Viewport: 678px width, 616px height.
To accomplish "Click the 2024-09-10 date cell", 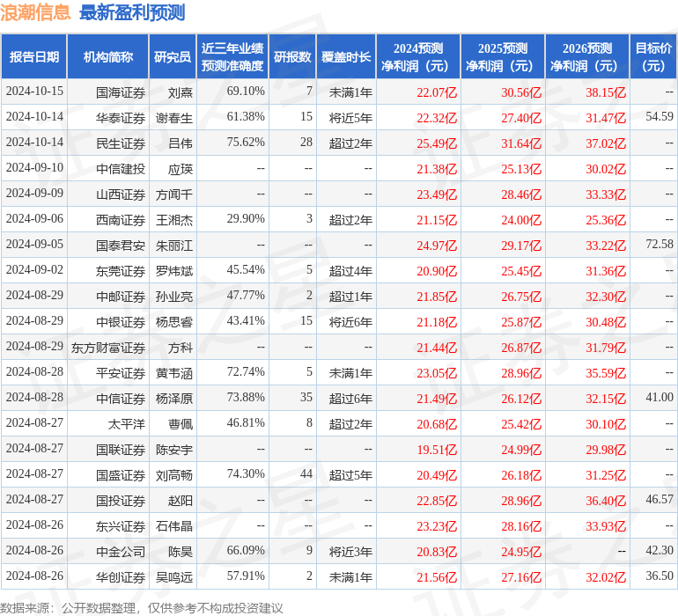I will click(x=34, y=168).
